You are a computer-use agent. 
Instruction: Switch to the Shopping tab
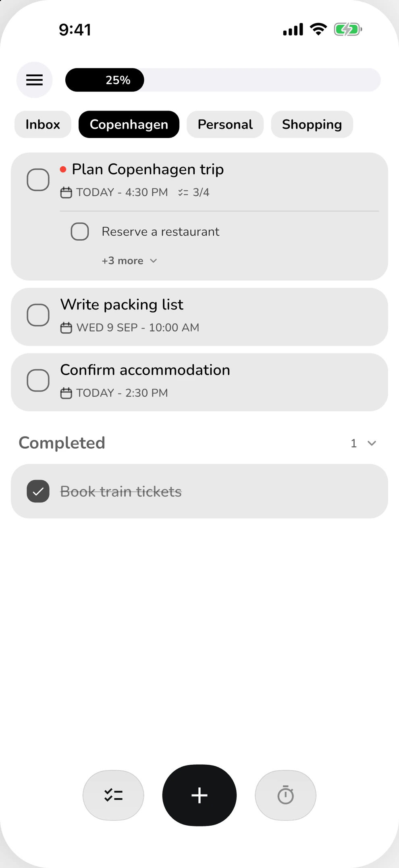tap(312, 124)
